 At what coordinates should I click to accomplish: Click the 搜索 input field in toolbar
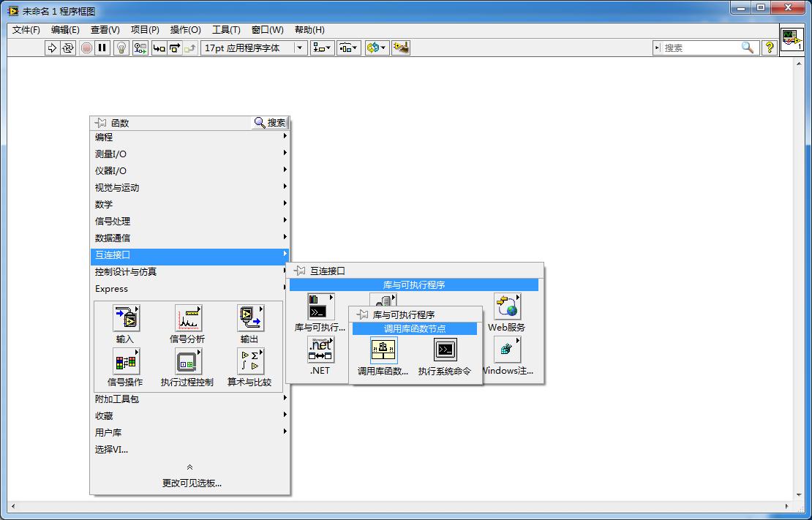click(x=700, y=48)
